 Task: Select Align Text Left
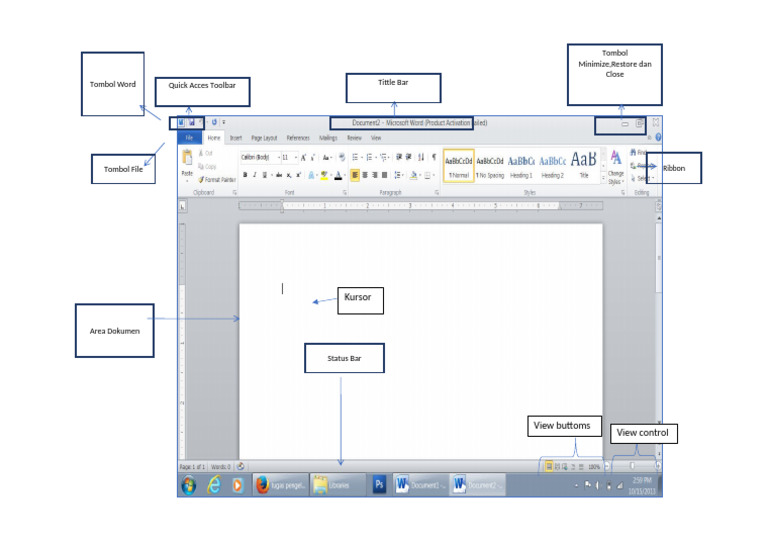pos(355,175)
